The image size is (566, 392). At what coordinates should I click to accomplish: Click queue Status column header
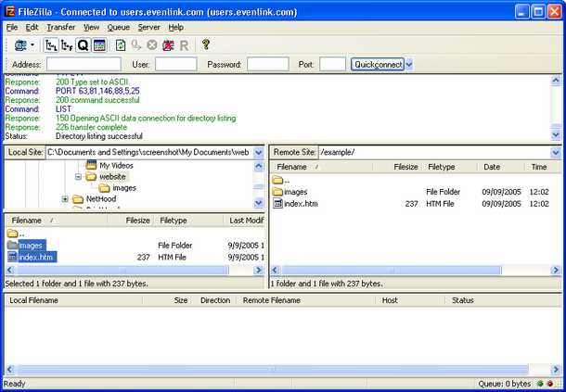503,300
